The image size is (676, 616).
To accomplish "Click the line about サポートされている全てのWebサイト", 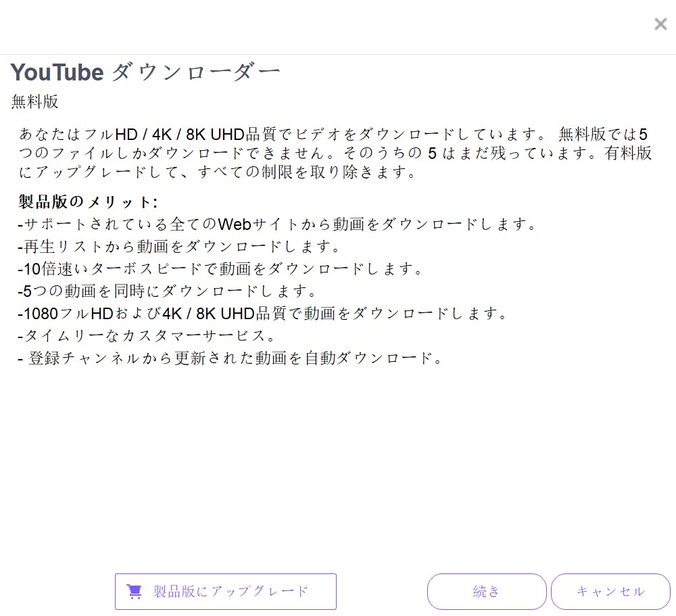I will click(276, 224).
